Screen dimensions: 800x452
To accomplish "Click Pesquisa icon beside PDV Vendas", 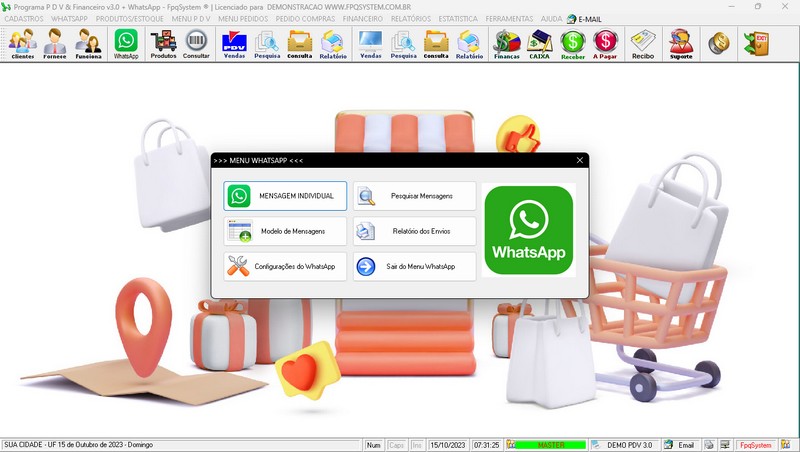I will pos(267,44).
